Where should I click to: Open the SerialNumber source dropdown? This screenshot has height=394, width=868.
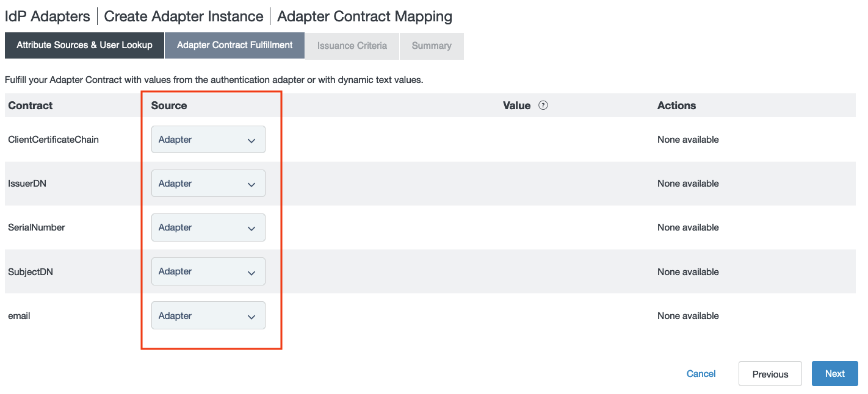pyautogui.click(x=208, y=227)
